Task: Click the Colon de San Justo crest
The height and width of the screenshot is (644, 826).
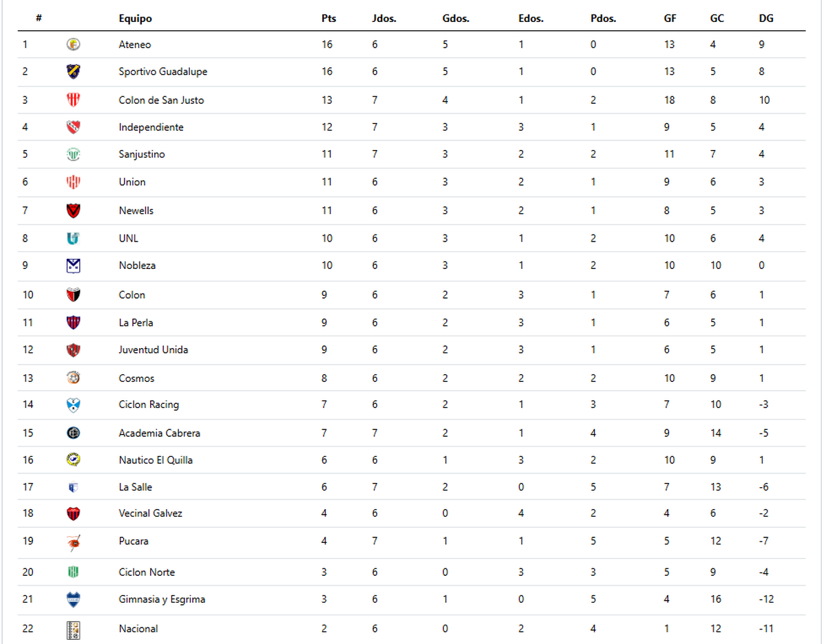Action: 73,100
